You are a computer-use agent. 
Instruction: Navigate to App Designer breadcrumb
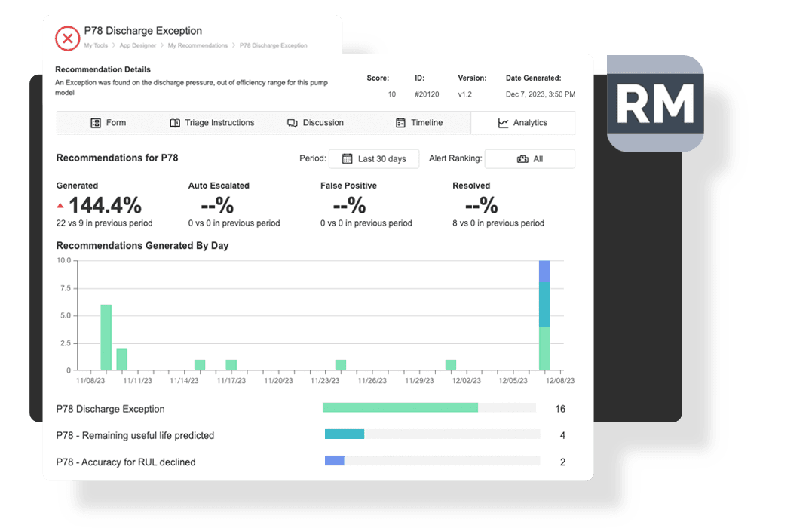point(137,46)
